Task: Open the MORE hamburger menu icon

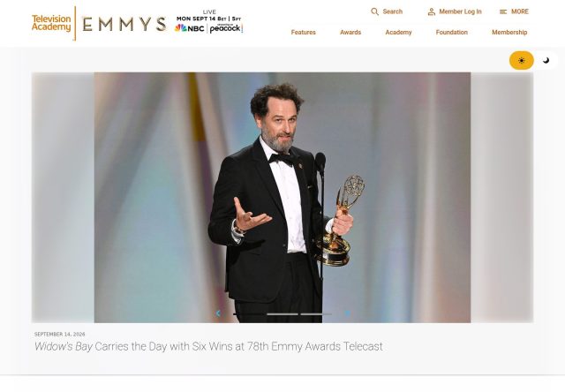Action: click(503, 11)
